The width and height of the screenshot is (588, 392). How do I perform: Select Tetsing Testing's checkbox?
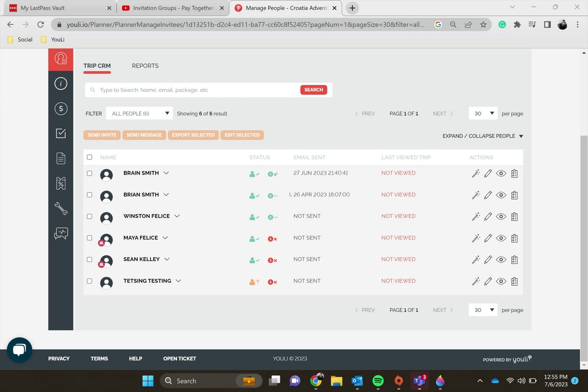tap(90, 281)
